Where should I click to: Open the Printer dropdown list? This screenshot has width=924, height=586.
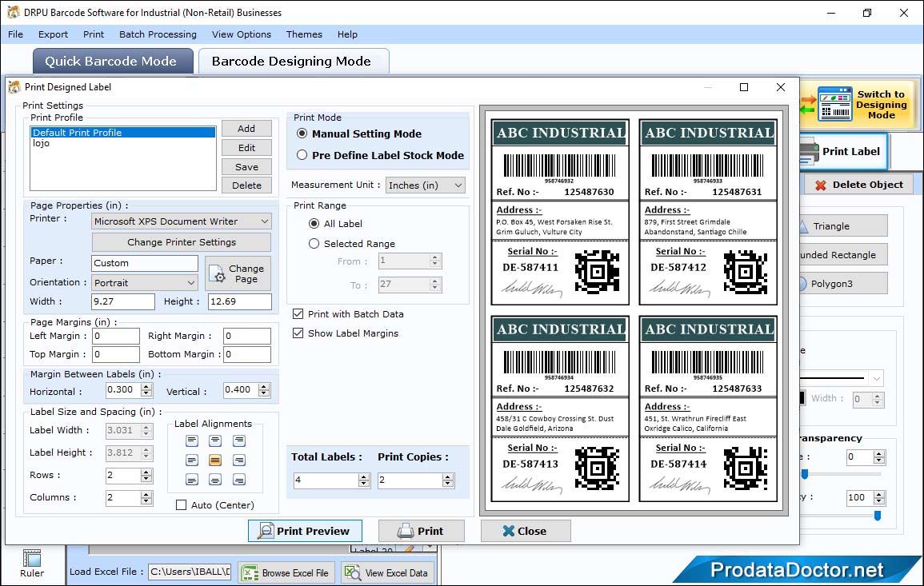pos(265,221)
